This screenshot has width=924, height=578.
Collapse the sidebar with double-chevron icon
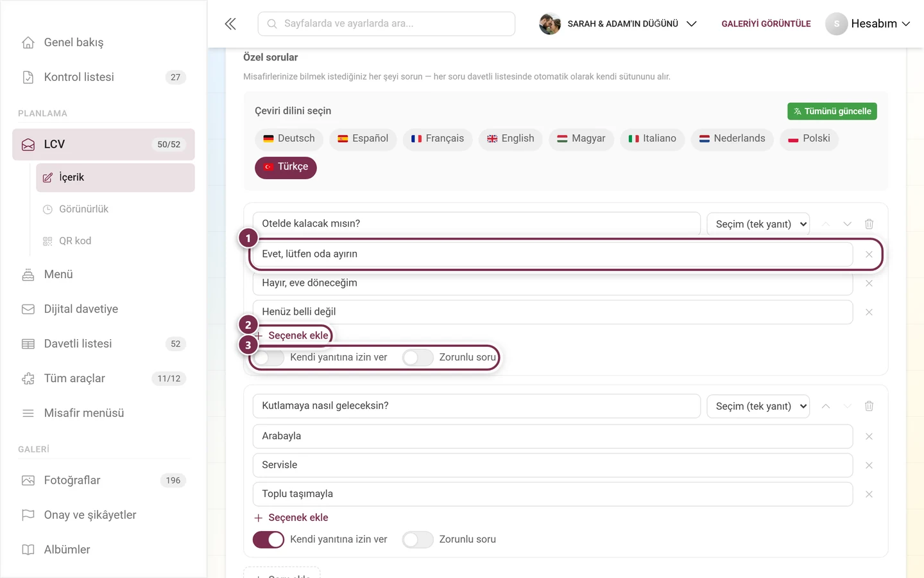tap(230, 24)
